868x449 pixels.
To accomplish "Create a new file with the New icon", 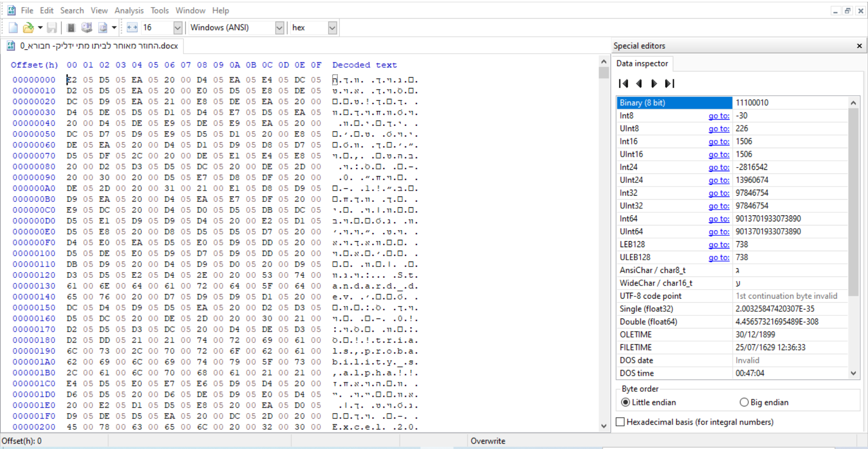I will (x=13, y=28).
